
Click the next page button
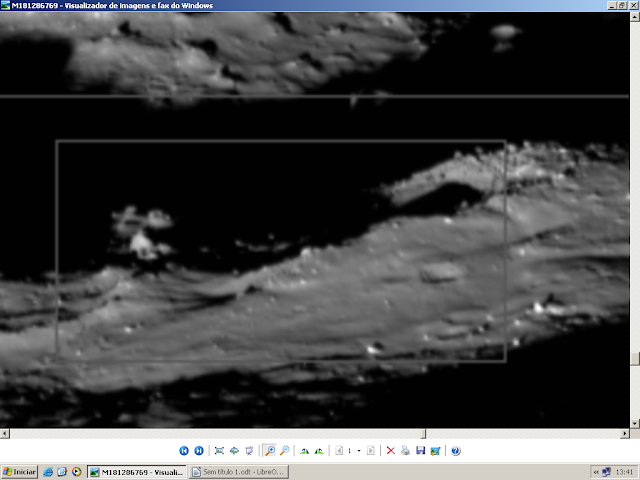tap(370, 451)
